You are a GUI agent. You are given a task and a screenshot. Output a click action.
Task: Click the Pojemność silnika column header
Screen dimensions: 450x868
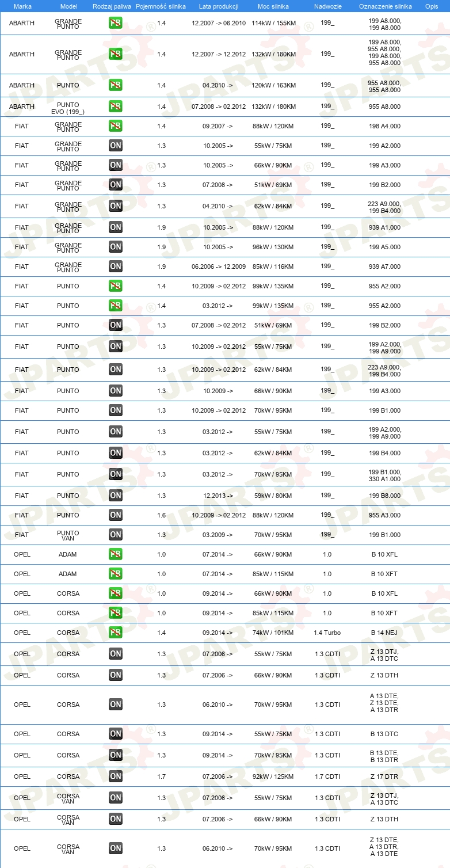(x=161, y=6)
